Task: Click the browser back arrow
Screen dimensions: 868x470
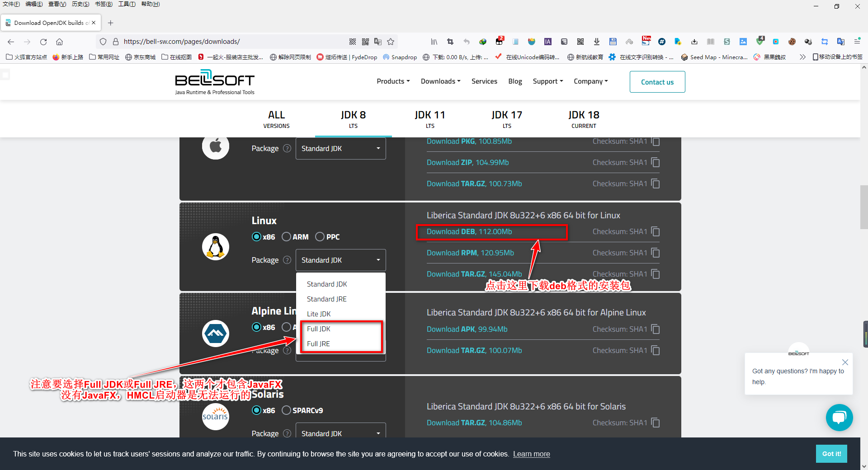Action: [x=11, y=42]
